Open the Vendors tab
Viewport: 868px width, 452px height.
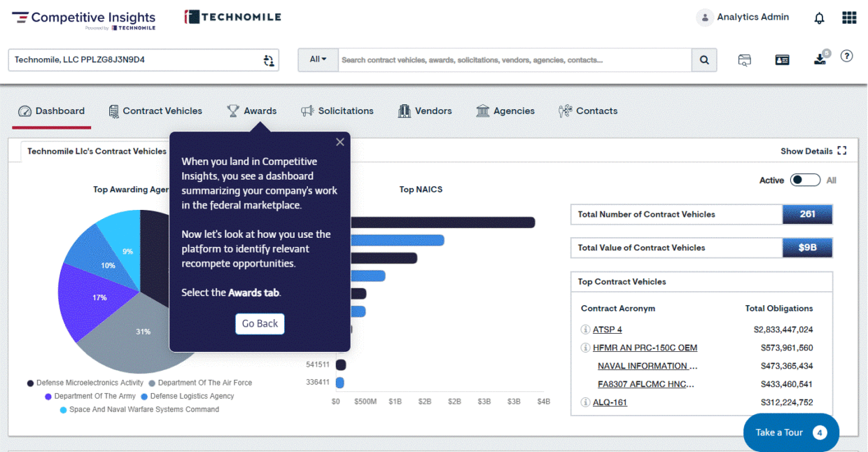tap(425, 111)
